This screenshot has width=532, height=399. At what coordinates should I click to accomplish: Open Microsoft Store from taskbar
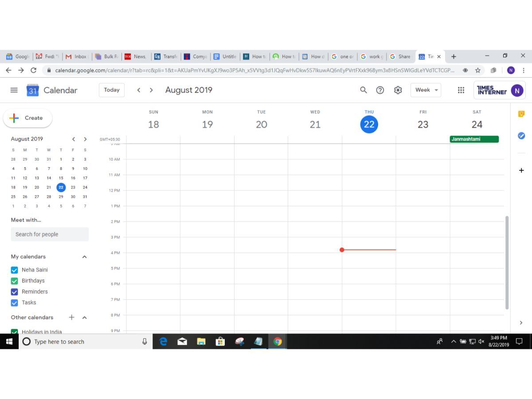[220, 341]
